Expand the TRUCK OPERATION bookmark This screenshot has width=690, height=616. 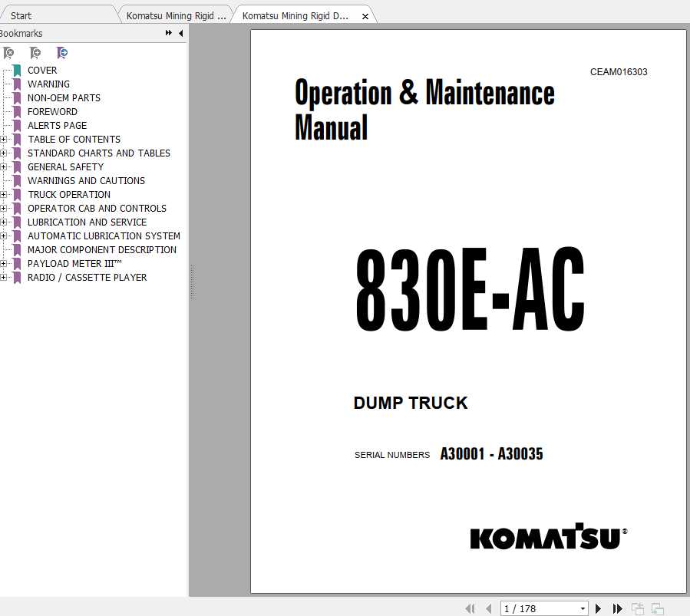4,194
